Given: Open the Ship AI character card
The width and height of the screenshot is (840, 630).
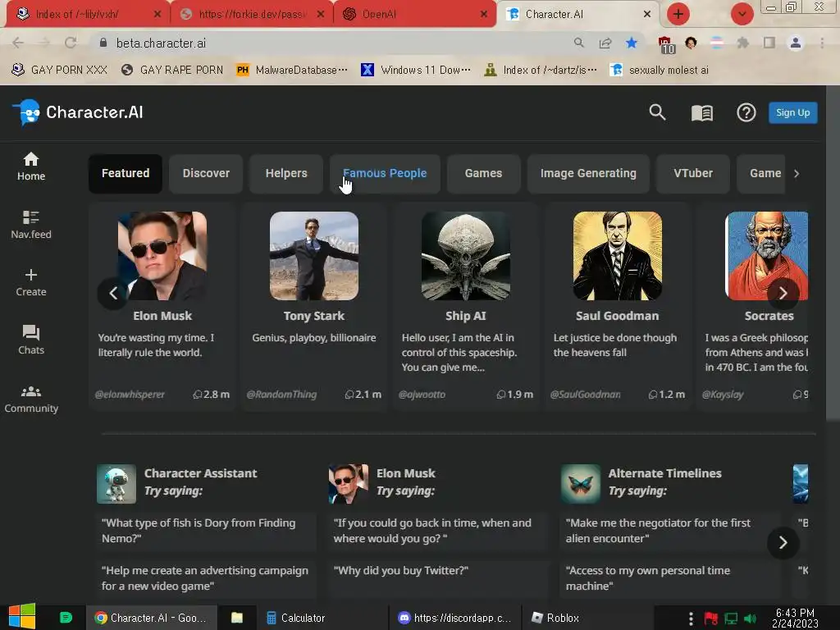Looking at the screenshot, I should pos(466,306).
